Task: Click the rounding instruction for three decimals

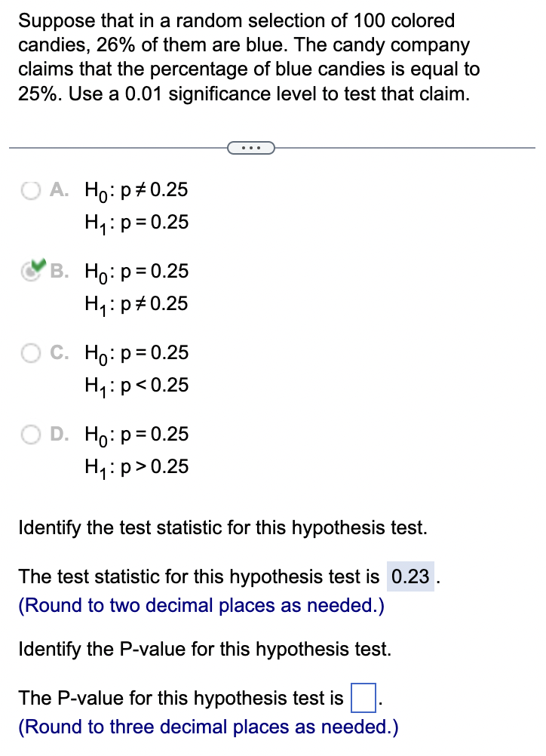Action: [210, 727]
